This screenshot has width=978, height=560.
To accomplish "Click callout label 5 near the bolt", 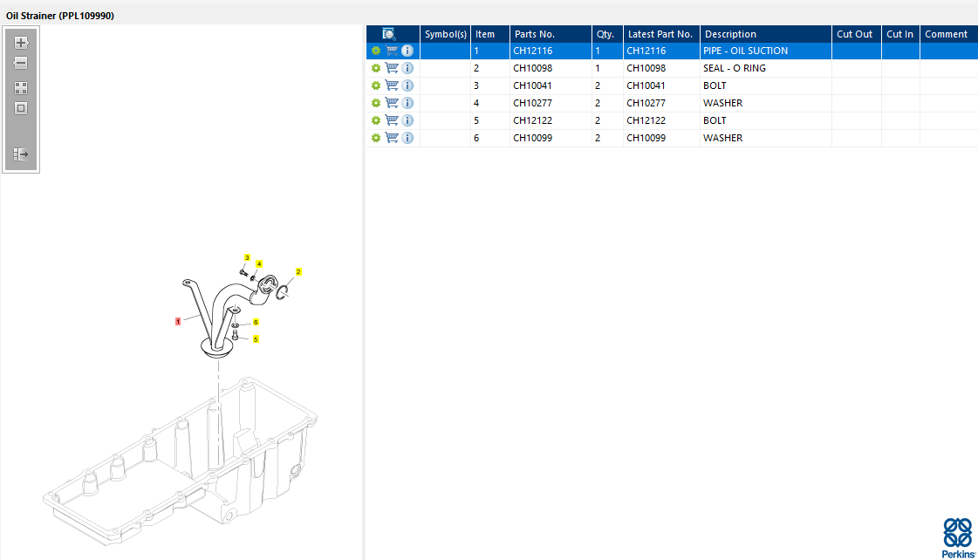I will (256, 339).
